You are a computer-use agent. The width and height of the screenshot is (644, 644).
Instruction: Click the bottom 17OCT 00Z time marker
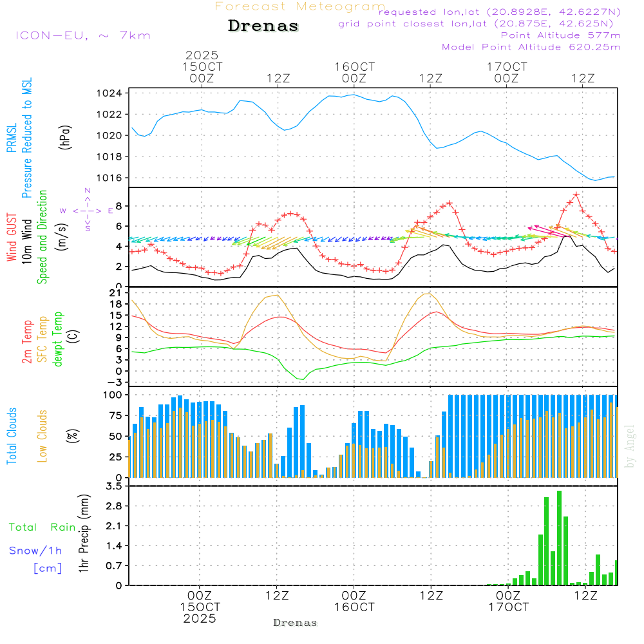coord(508,601)
